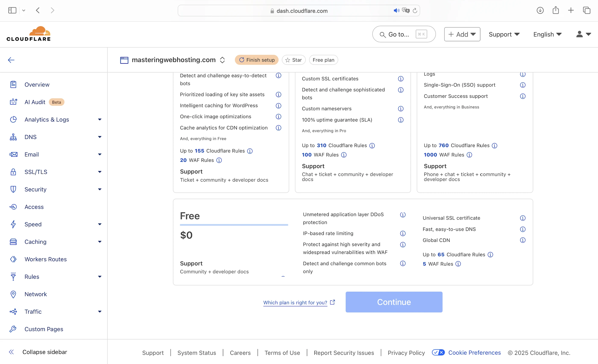
Task: Star the masteringwebhosting.com domain
Action: coord(293,60)
